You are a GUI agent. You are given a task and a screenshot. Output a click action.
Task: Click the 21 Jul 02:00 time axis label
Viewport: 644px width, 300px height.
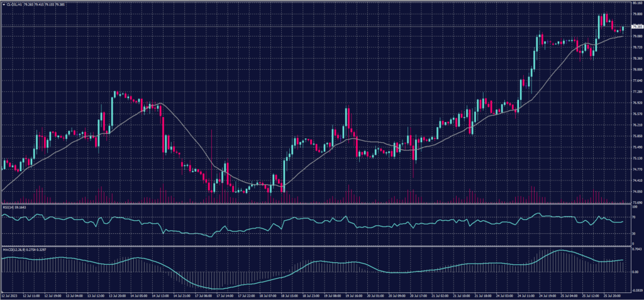point(440,294)
